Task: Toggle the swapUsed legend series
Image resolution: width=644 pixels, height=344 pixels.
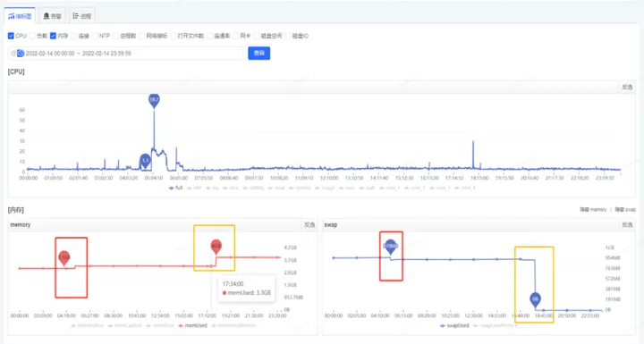Action: (454, 325)
